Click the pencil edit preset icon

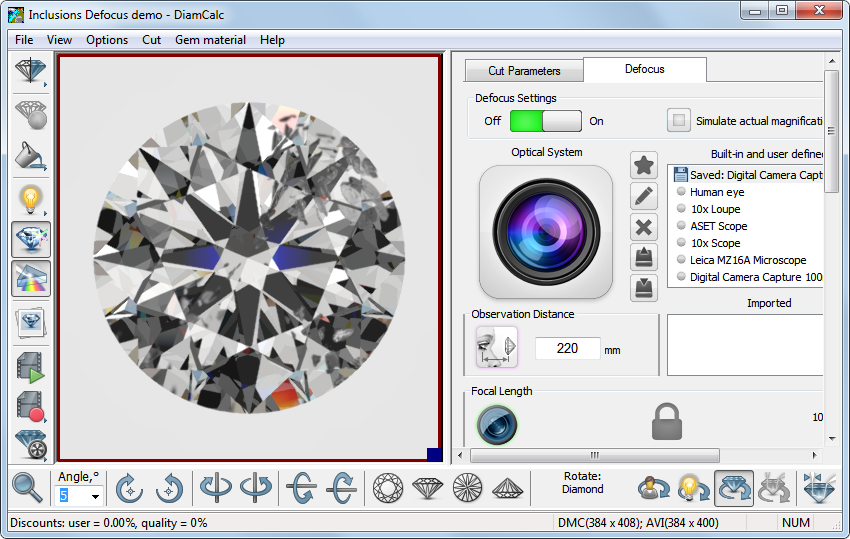click(644, 197)
